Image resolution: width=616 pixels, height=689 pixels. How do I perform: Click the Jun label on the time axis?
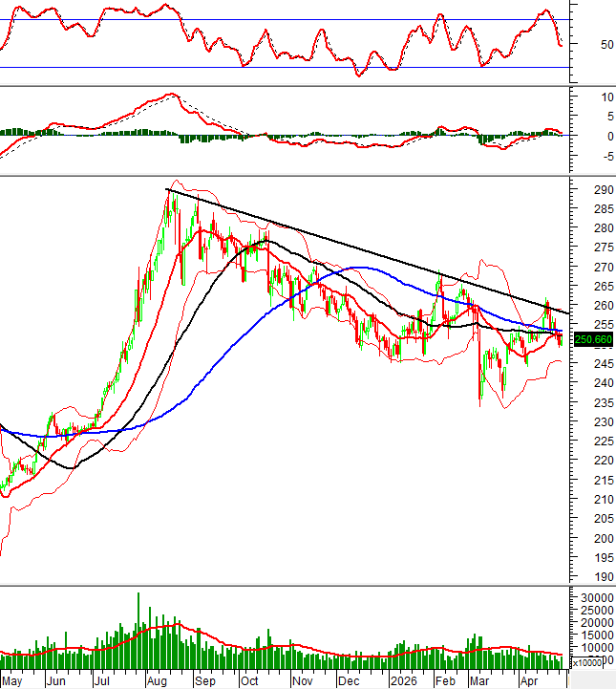coord(56,681)
